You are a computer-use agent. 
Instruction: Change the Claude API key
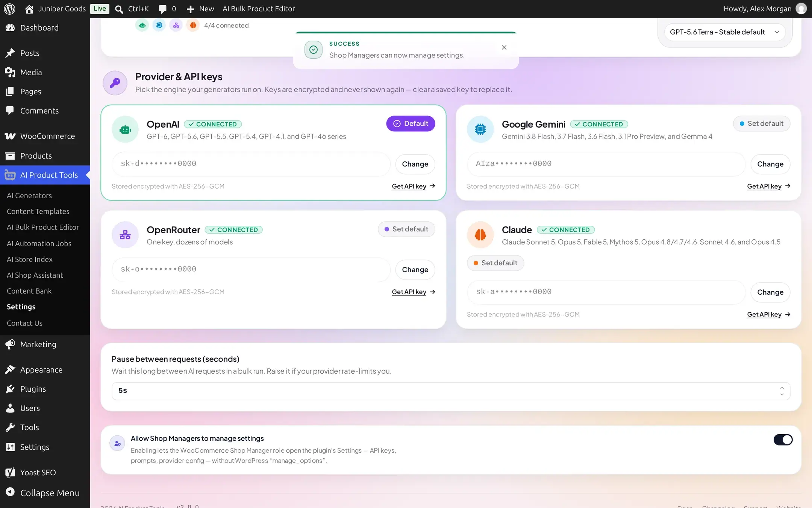[x=770, y=292]
